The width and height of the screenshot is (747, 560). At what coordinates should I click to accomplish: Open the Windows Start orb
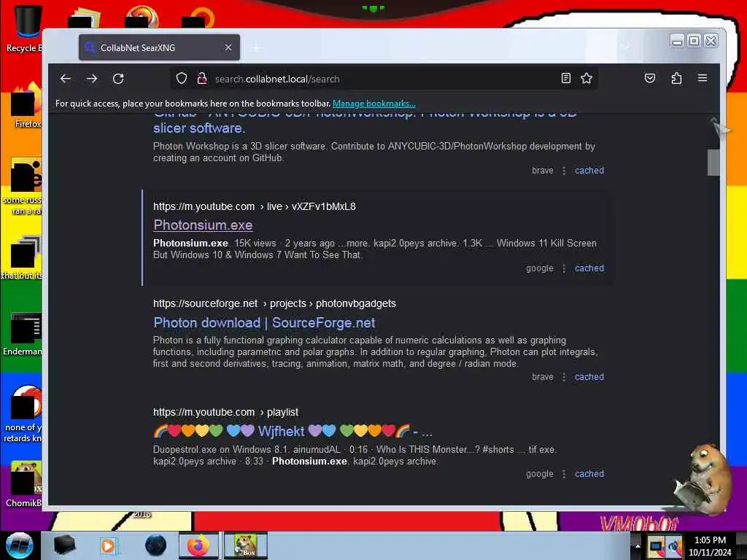(x=19, y=545)
